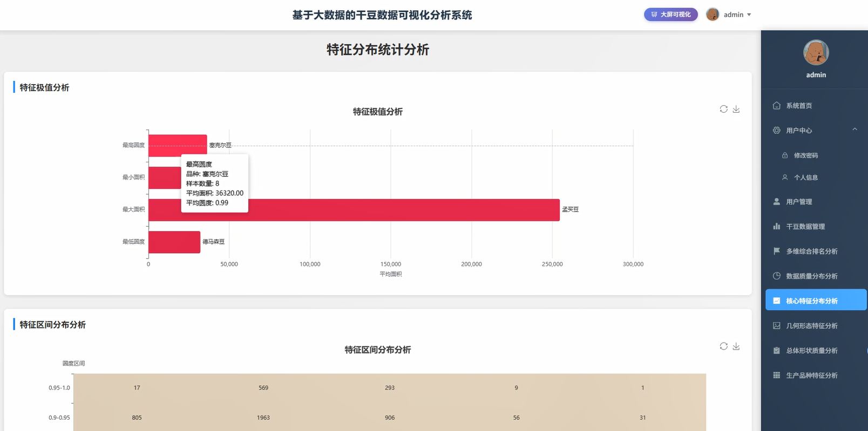Image resolution: width=868 pixels, height=431 pixels.
Task: Click the 最高圆度 bar in chart
Action: [178, 145]
